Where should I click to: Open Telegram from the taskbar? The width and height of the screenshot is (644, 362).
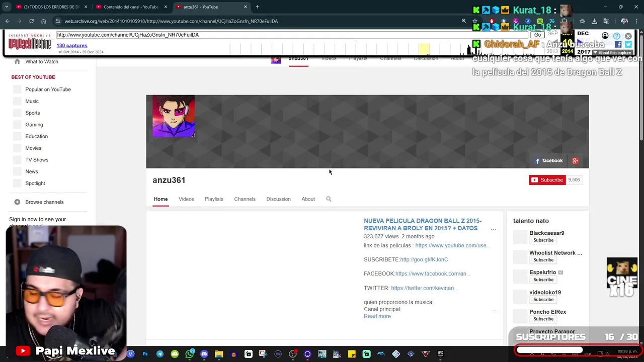pos(160,354)
